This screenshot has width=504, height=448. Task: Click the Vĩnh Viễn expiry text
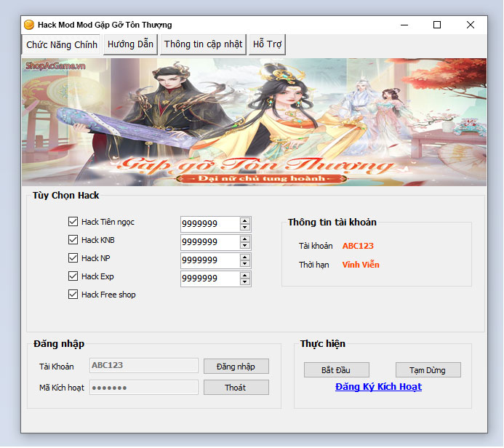(361, 265)
